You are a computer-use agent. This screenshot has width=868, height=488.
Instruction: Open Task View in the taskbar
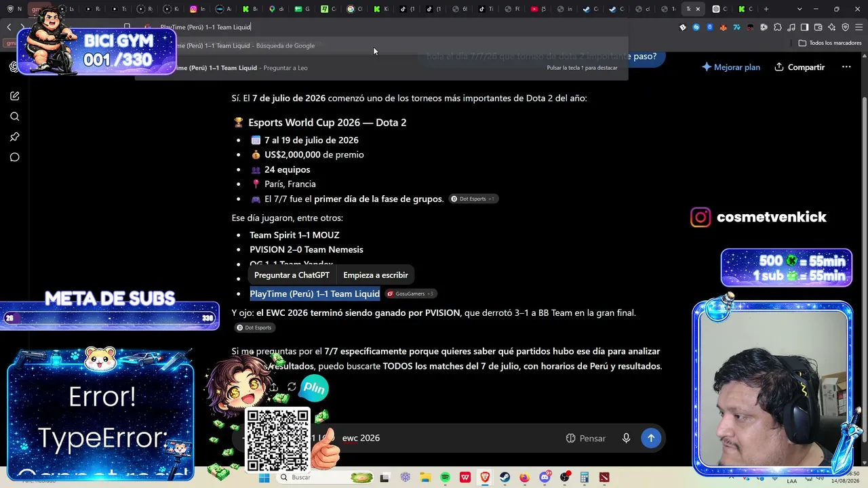click(384, 478)
